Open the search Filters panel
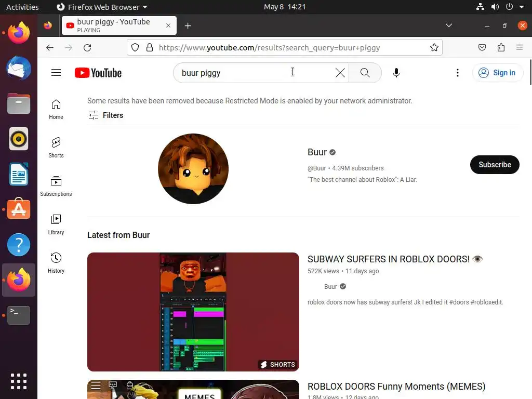Image resolution: width=532 pixels, height=399 pixels. coord(105,115)
